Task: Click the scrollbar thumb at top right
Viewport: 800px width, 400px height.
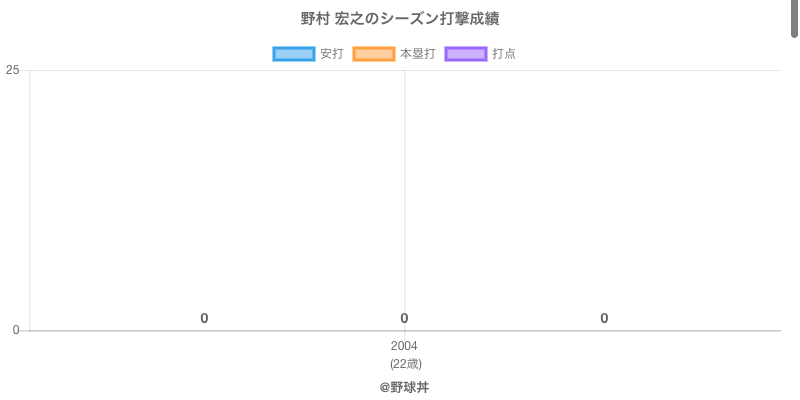Action: 795,18
